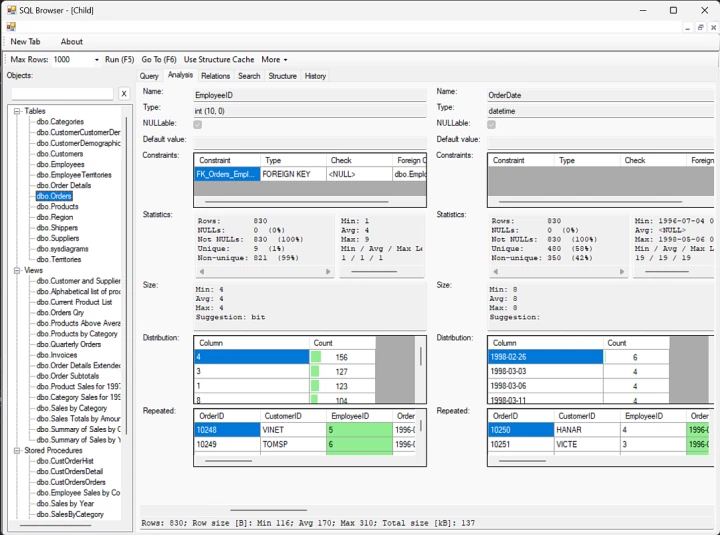This screenshot has height=535, width=720.
Task: Collapse the Stored Procedures tree node
Action: tap(17, 451)
